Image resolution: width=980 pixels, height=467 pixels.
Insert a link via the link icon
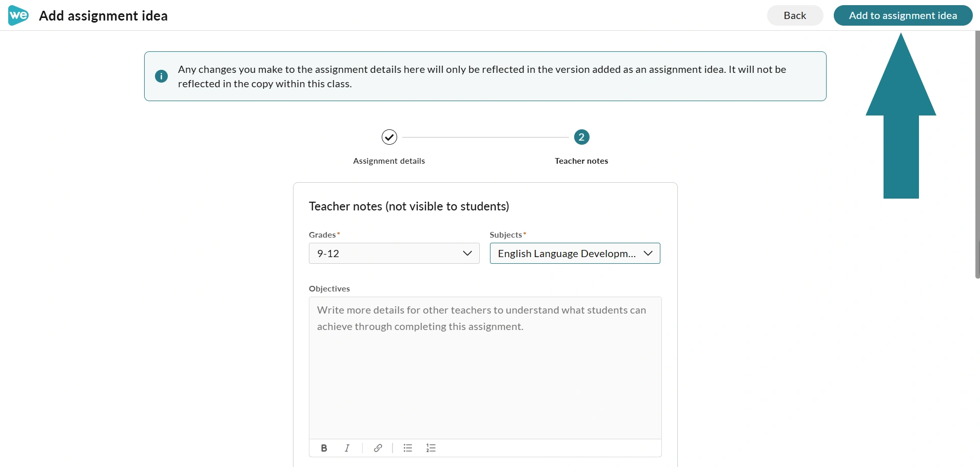tap(378, 448)
